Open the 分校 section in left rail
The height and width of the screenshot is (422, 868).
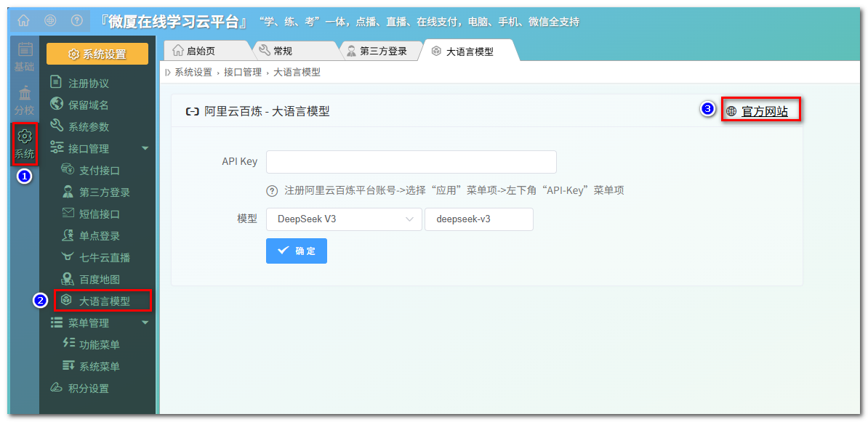point(24,101)
